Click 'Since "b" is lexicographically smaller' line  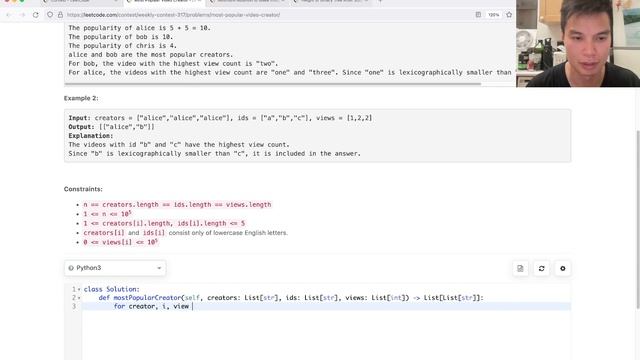click(x=214, y=154)
